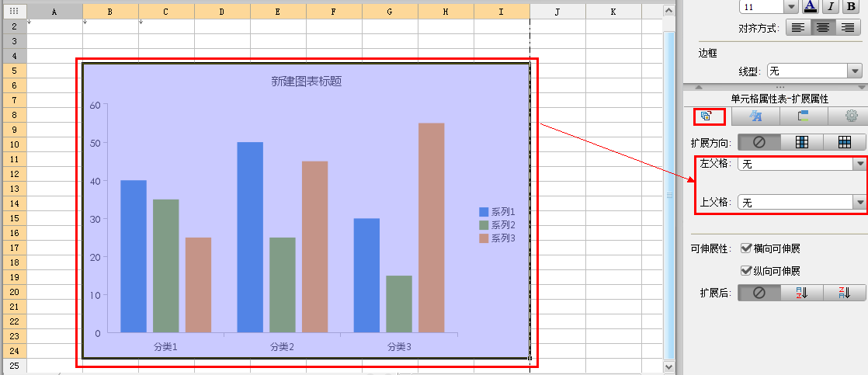Choose ascending sort after expansion
Viewport: 868px width, 375px height.
[802, 293]
